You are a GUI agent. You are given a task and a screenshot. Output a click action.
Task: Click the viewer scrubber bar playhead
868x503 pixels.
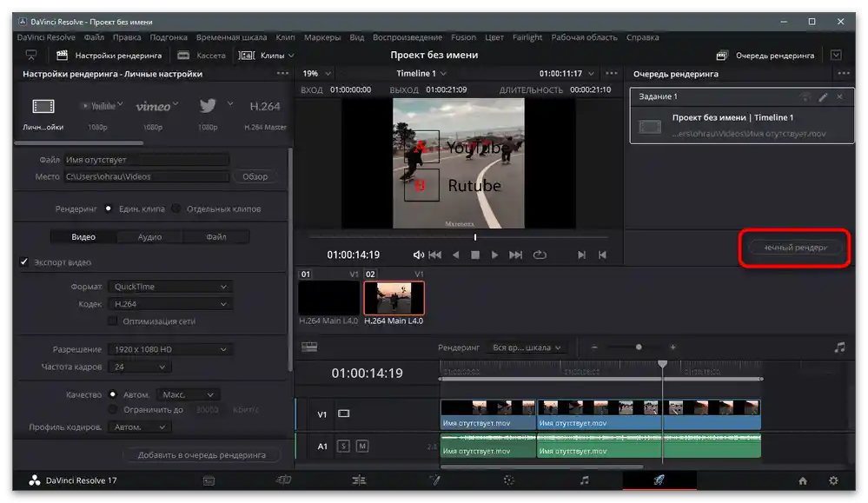[x=475, y=237]
